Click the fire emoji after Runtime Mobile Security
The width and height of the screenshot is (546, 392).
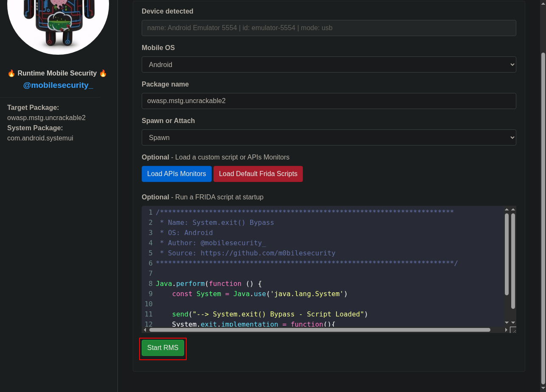tap(103, 73)
